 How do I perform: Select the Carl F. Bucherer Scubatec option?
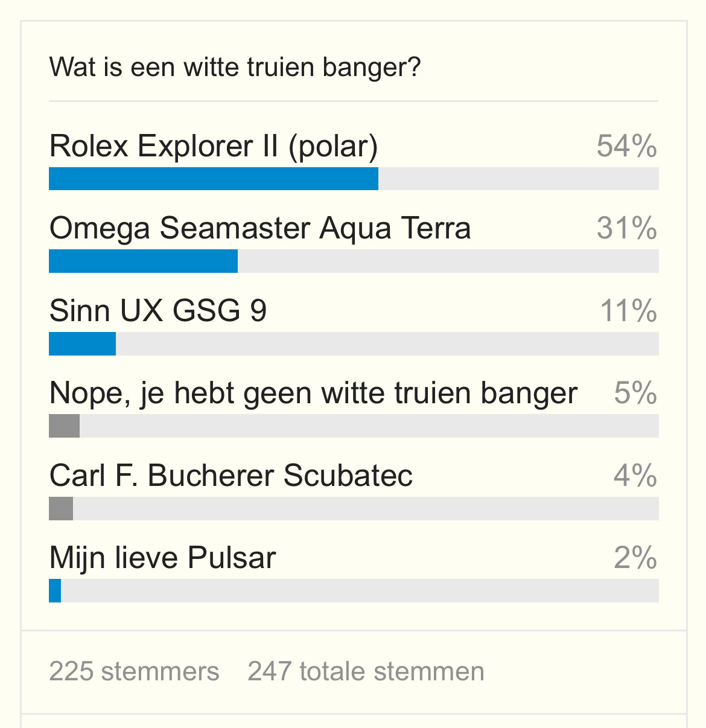[x=231, y=476]
